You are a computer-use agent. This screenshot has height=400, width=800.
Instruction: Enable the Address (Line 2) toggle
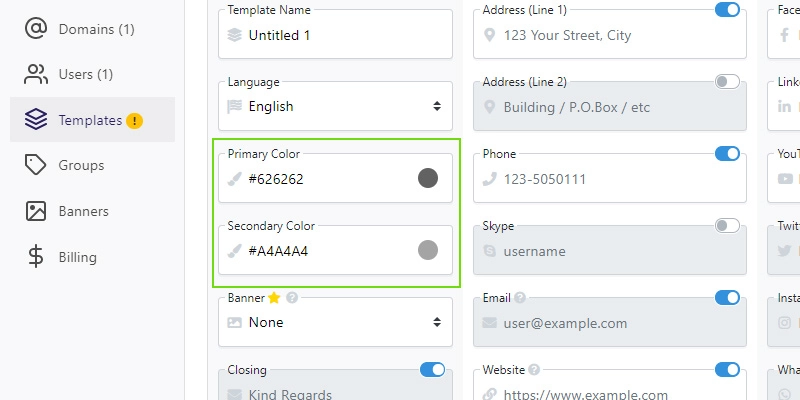point(727,82)
